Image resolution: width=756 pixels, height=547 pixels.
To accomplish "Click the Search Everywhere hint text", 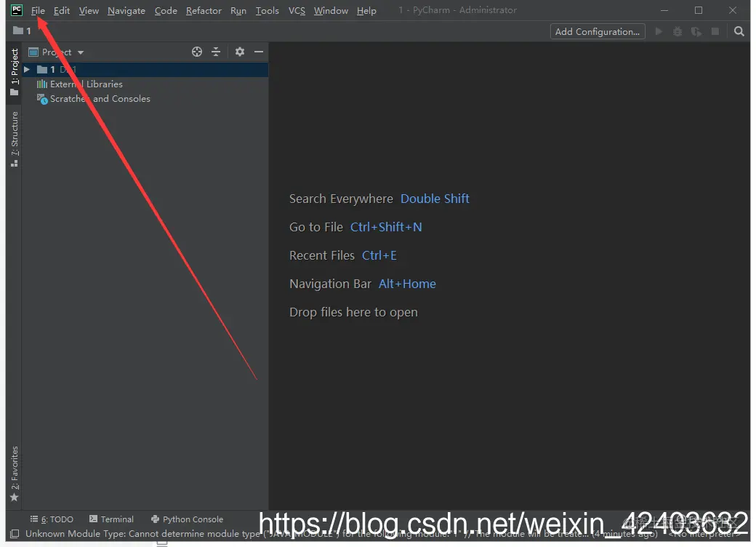I will (x=342, y=199).
